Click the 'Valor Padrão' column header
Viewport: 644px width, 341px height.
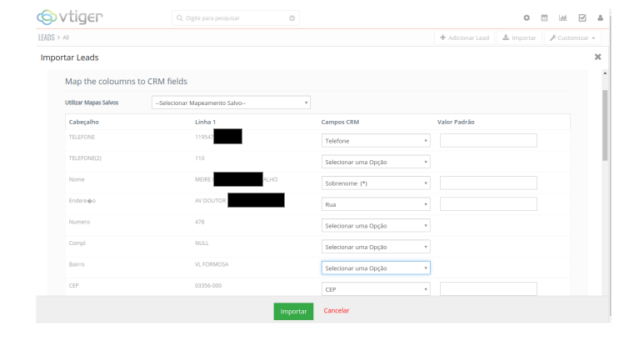click(456, 122)
